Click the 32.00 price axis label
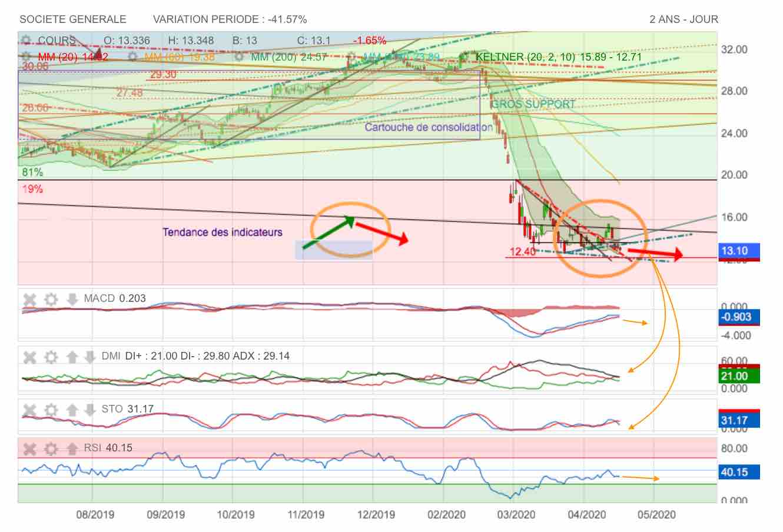 coord(734,49)
